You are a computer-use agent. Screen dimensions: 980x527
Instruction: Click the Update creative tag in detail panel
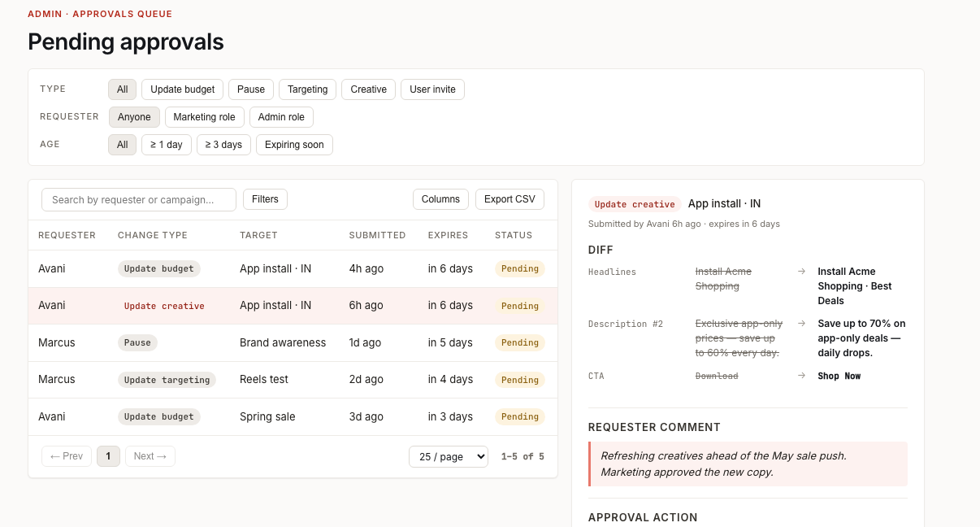(635, 204)
